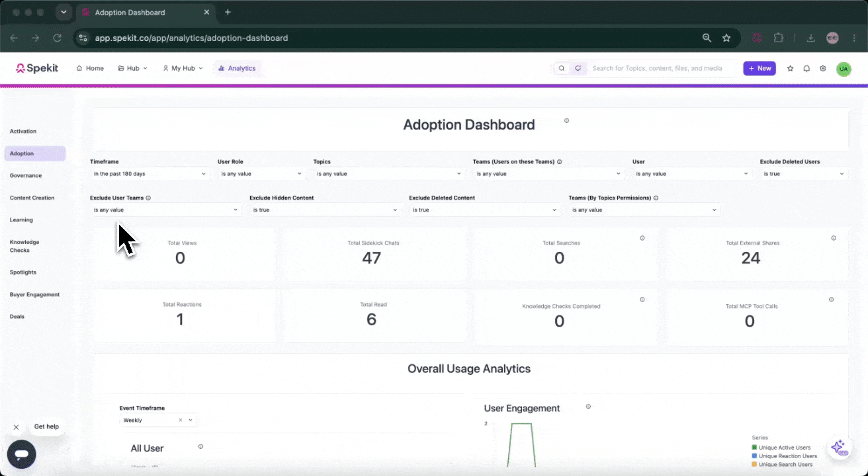
Task: Select Governance in the sidebar
Action: pyautogui.click(x=26, y=176)
